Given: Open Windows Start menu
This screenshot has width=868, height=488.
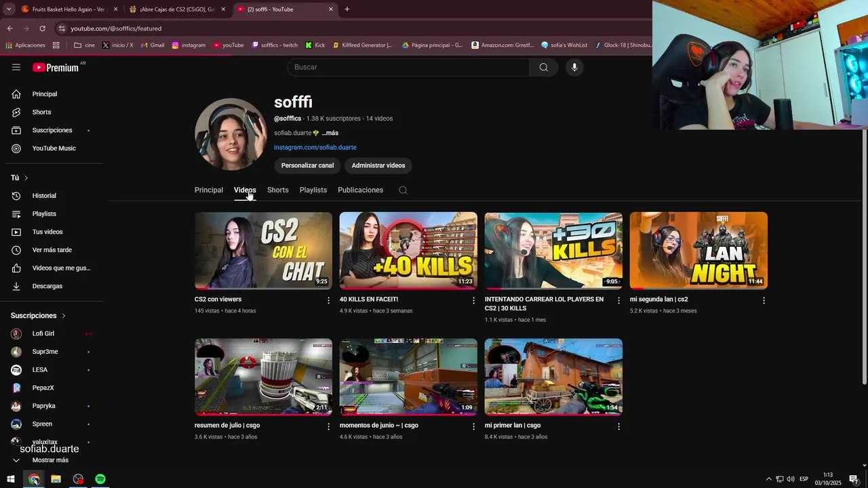Looking at the screenshot, I should [11, 479].
